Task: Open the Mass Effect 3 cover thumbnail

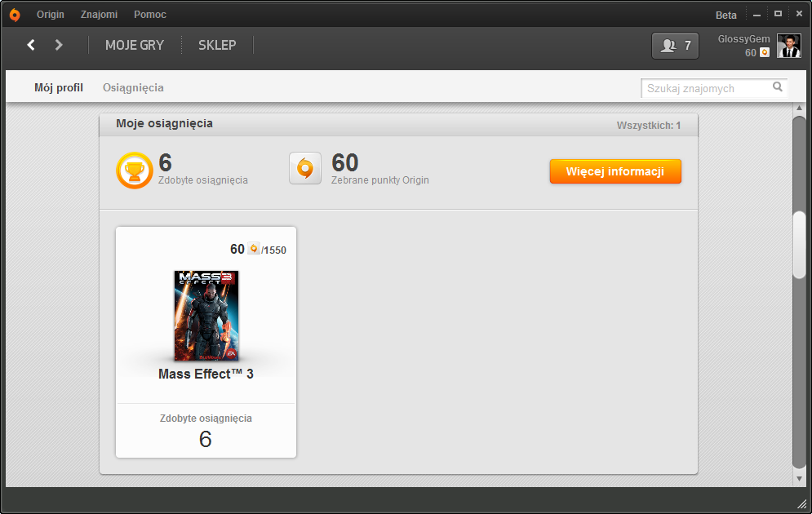Action: [x=206, y=316]
